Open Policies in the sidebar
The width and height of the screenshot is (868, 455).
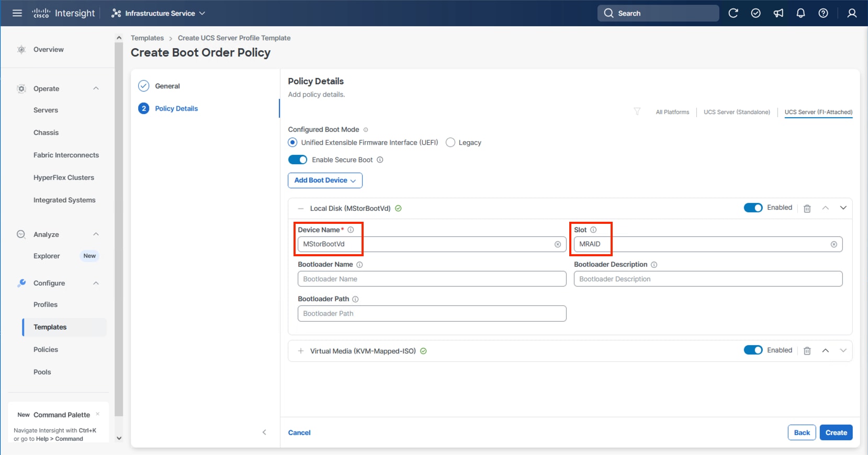click(46, 349)
